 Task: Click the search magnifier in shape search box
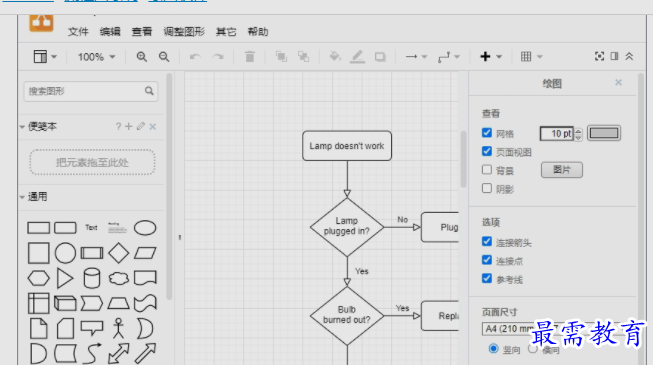(149, 91)
